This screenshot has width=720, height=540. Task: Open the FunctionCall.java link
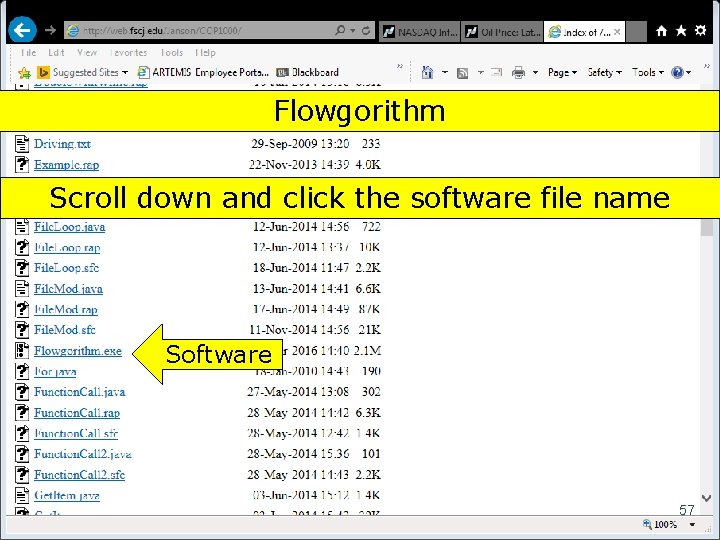[x=79, y=392]
